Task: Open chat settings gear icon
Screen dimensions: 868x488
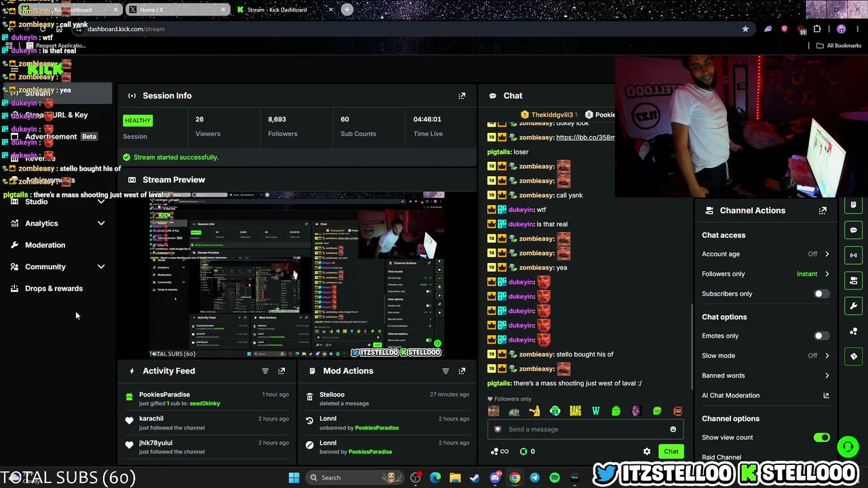Action: point(647,451)
